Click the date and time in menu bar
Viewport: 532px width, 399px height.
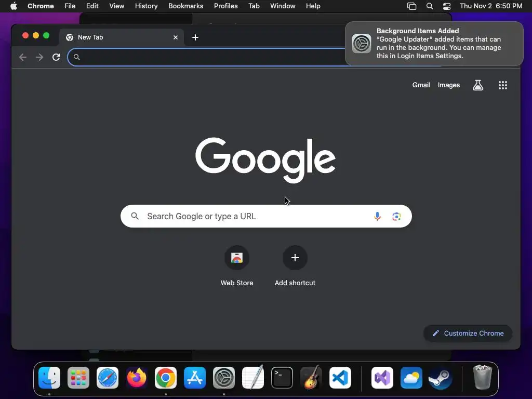pos(490,6)
